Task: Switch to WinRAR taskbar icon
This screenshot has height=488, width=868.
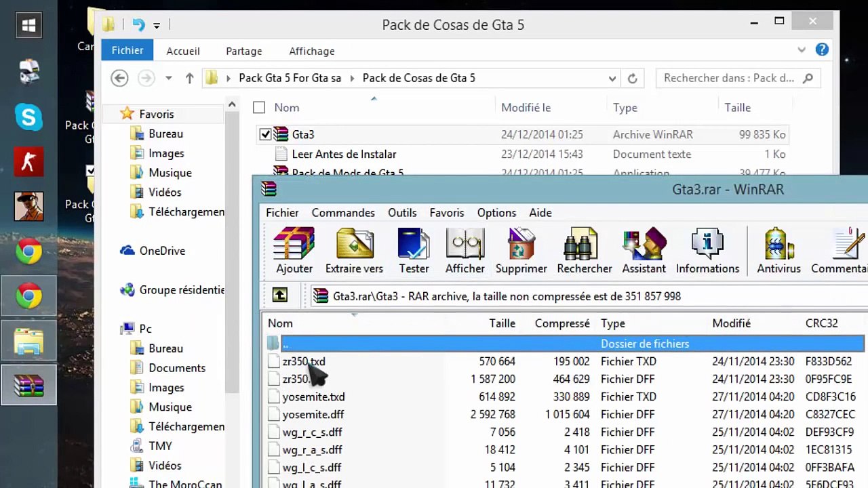Action: point(28,385)
